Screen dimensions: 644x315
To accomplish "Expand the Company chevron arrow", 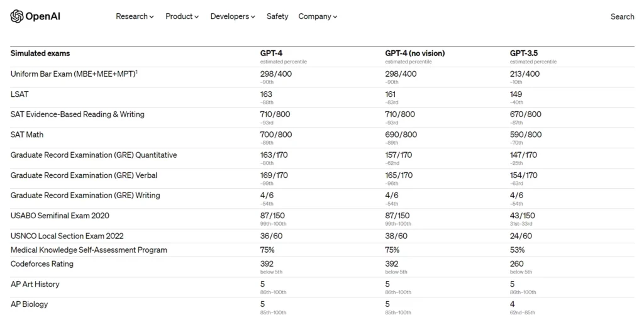I will tap(335, 17).
